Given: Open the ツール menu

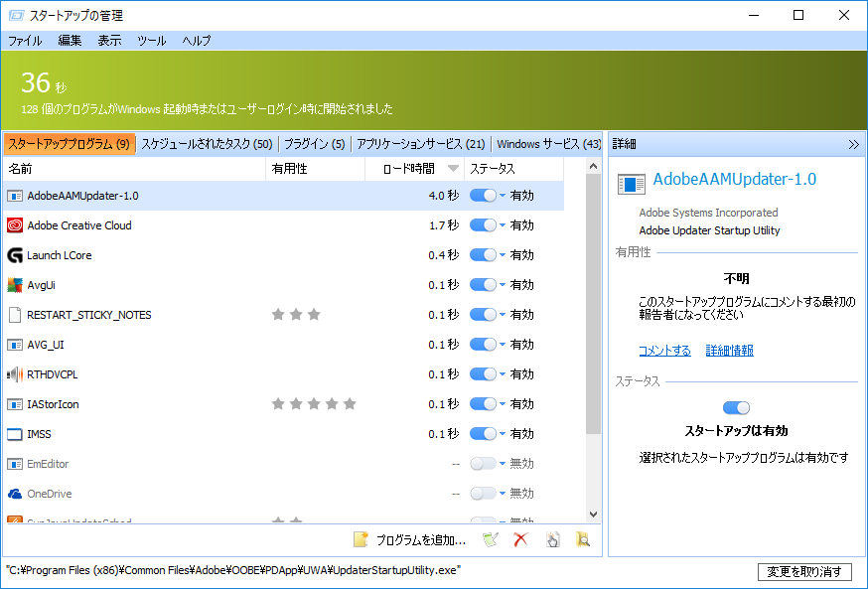Looking at the screenshot, I should [x=152, y=41].
